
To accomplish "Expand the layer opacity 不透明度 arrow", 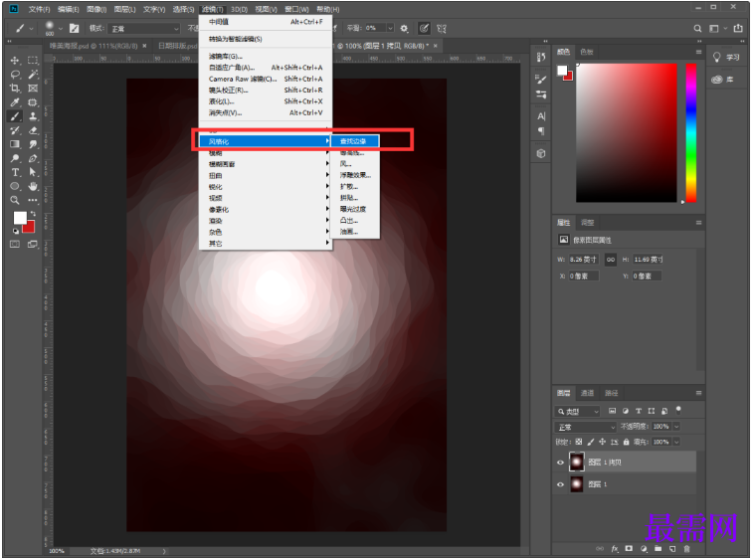I will point(674,426).
